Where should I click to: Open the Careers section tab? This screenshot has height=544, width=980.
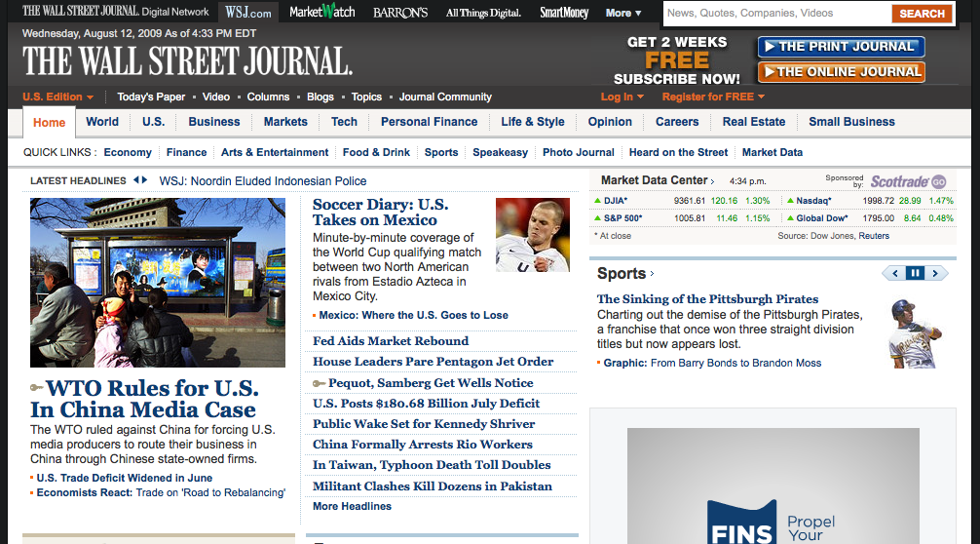click(x=677, y=122)
